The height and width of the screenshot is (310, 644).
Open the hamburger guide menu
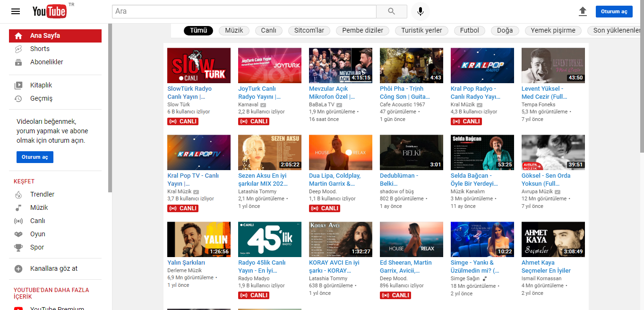tap(16, 11)
